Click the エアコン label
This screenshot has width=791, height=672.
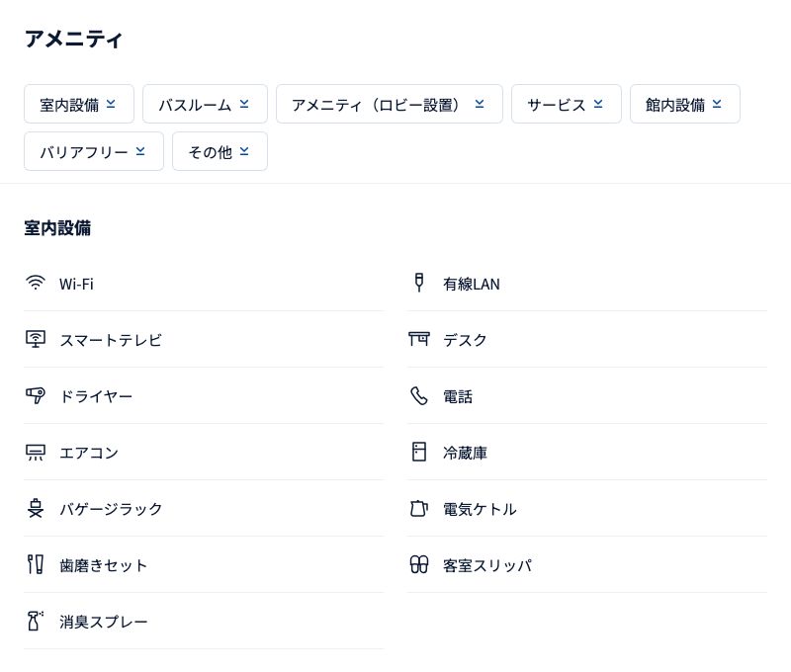[x=89, y=454]
